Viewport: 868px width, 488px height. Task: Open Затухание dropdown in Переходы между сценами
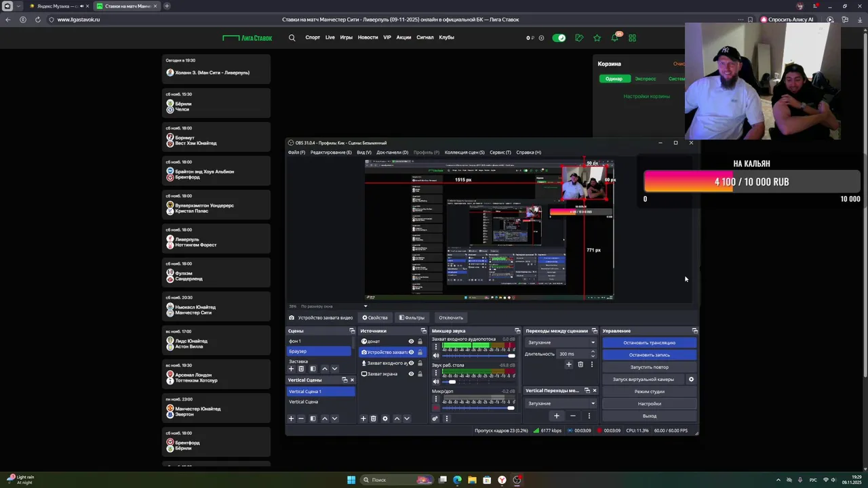[x=561, y=342]
